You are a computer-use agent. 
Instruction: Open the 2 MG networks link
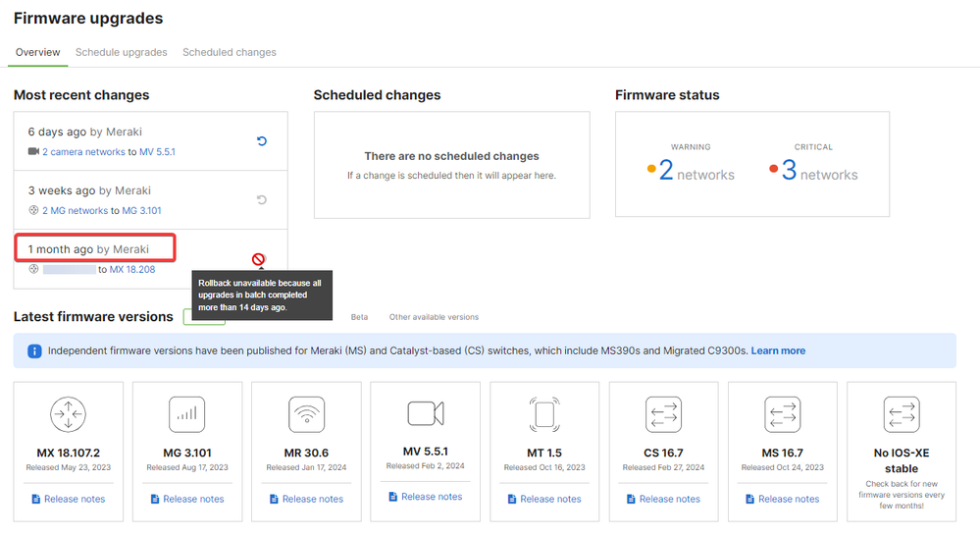point(75,211)
